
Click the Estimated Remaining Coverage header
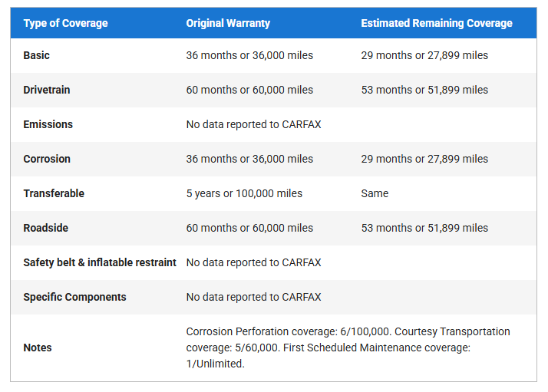(x=436, y=23)
